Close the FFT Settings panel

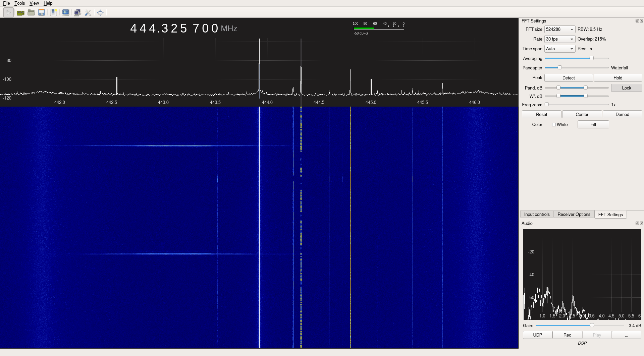[x=642, y=21]
